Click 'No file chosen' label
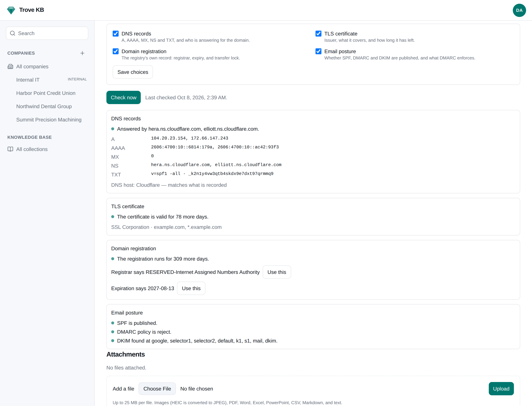This screenshot has height=406, width=532. point(197,389)
